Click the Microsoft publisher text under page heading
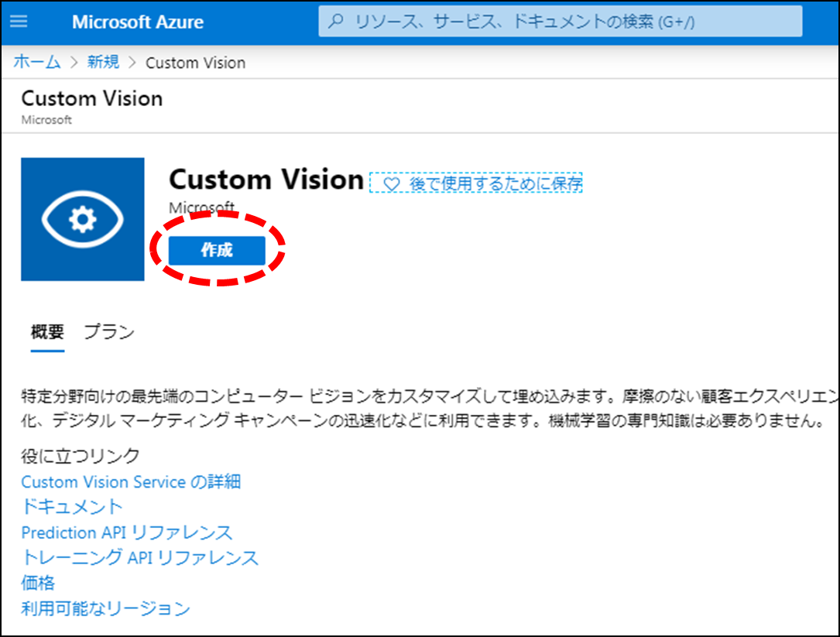The image size is (840, 637). point(46,120)
